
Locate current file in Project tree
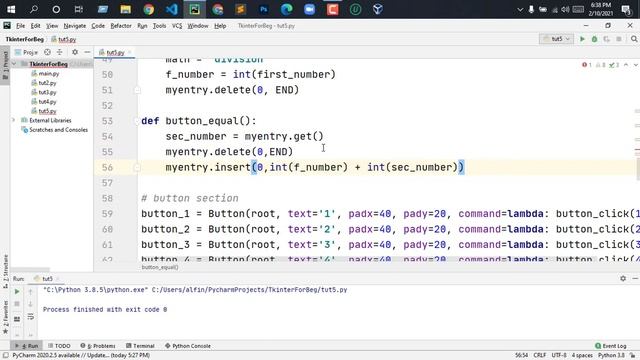click(47, 52)
